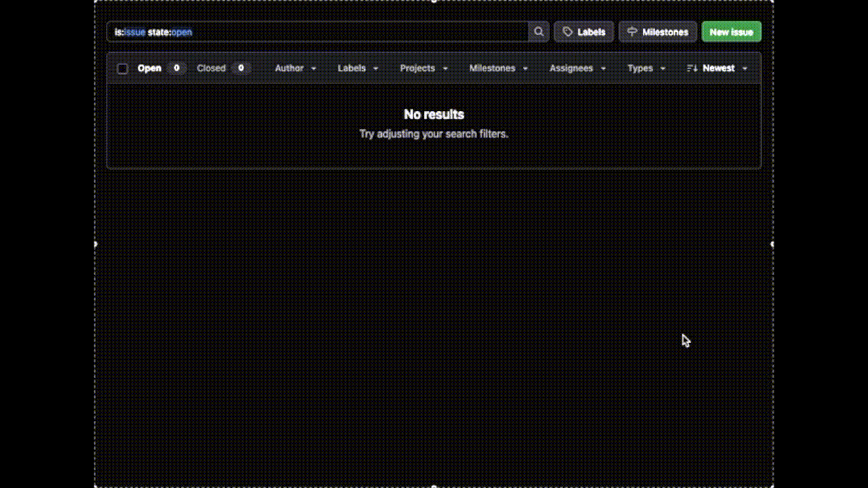Tick the select all issues checkbox

(123, 68)
